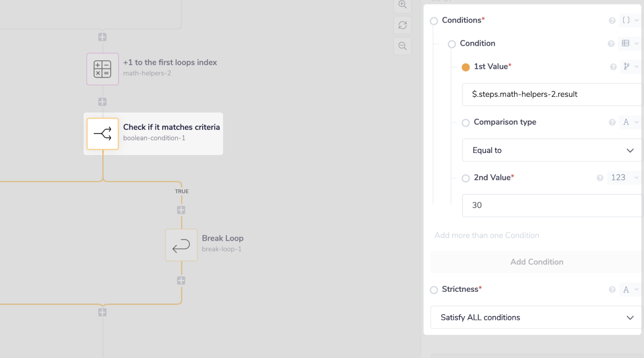Click the refresh canvas icon
The height and width of the screenshot is (358, 644).
click(x=402, y=25)
